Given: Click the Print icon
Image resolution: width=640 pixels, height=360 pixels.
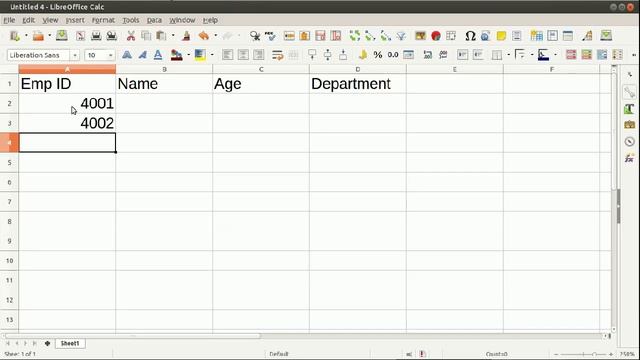Looking at the screenshot, I should tap(96, 36).
